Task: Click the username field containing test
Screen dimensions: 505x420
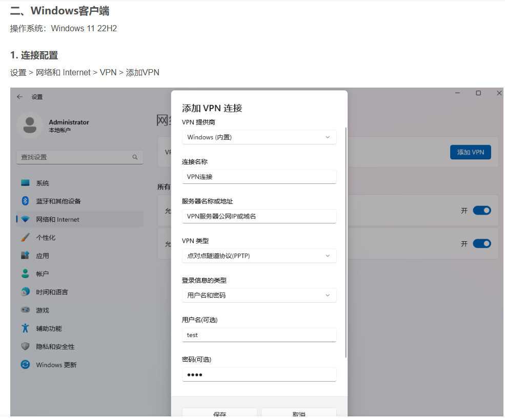Action: click(259, 335)
